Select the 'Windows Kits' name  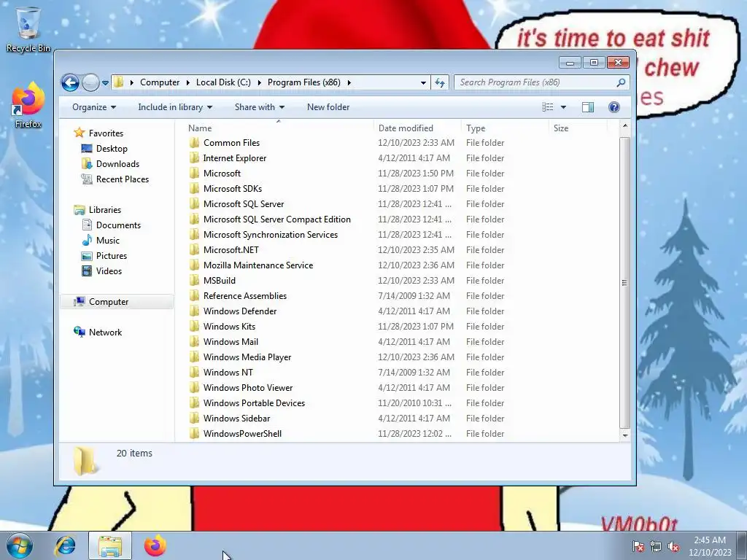click(x=229, y=327)
